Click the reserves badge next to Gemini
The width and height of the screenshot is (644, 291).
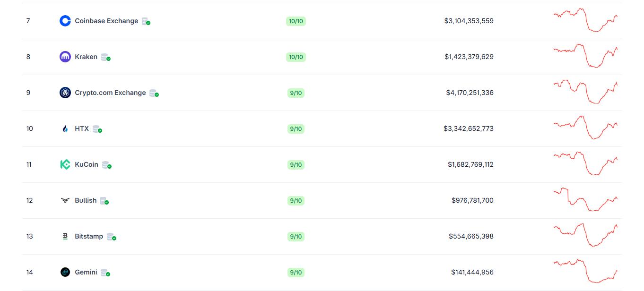tap(105, 273)
